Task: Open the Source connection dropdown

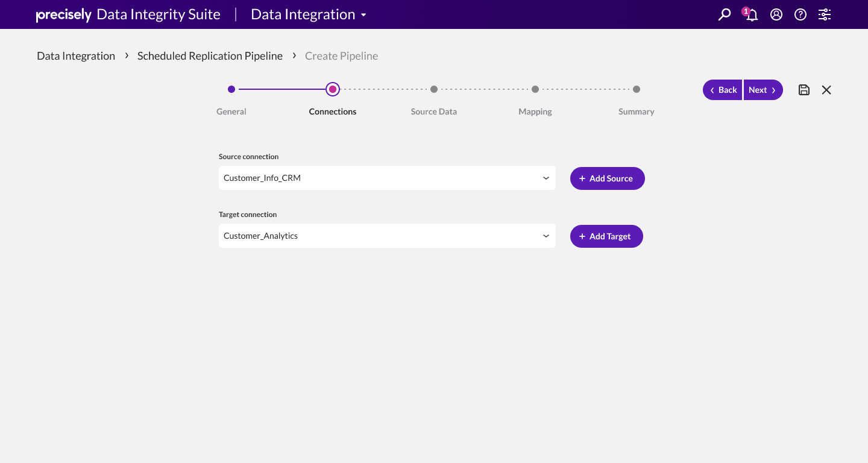Action: [387, 178]
